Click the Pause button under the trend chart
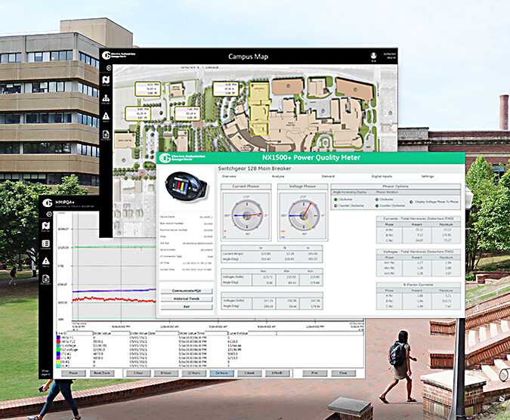Image resolution: width=510 pixels, height=420 pixels. 73,373
